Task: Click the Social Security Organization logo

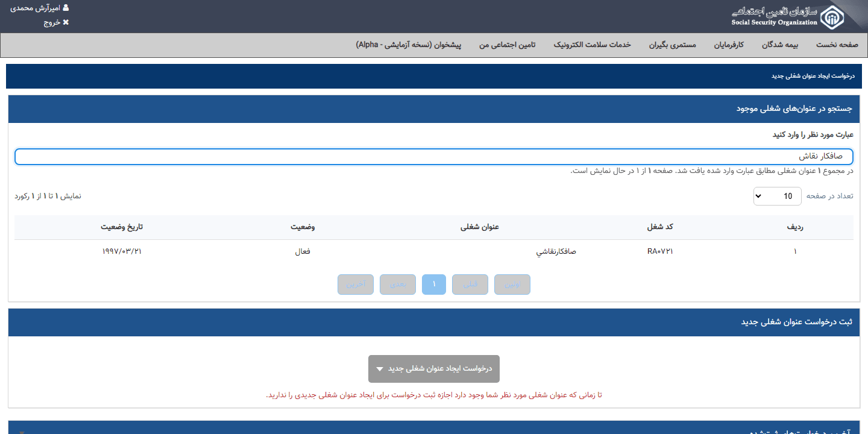Action: [x=787, y=16]
